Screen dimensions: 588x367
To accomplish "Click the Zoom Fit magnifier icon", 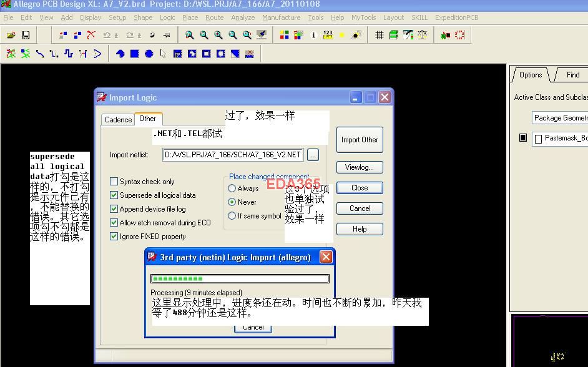I will click(204, 35).
